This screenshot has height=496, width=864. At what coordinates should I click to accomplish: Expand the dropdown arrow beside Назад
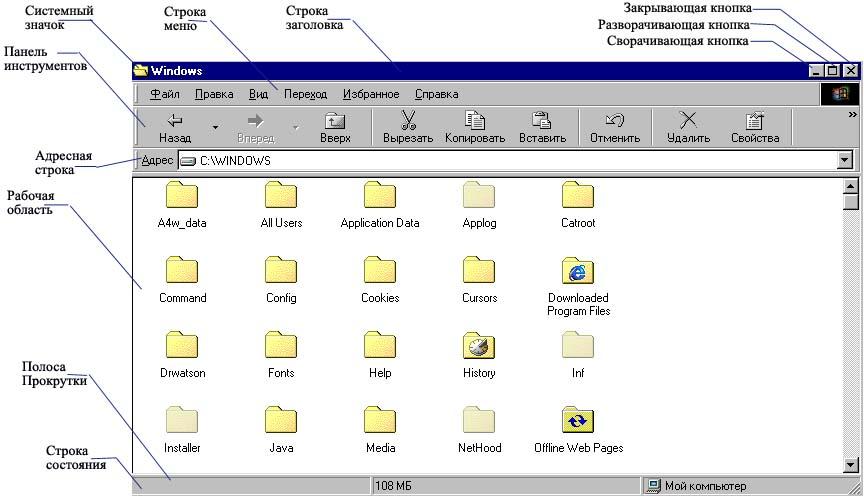(216, 128)
